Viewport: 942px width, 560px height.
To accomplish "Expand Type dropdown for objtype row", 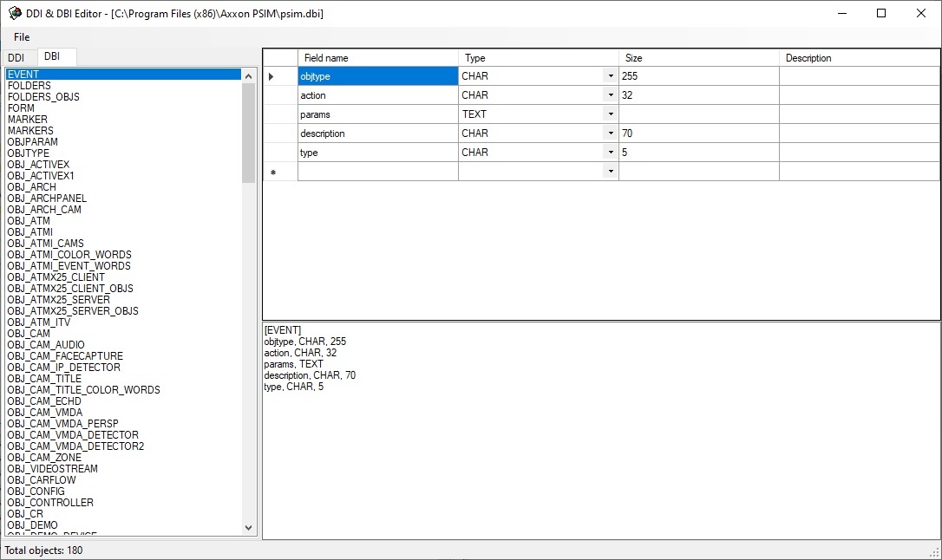I will point(611,76).
